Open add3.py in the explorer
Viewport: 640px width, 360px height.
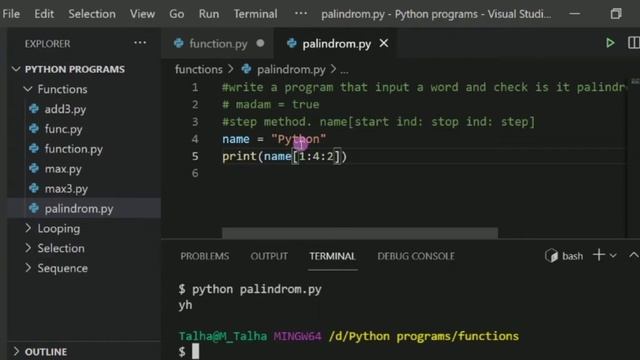point(65,109)
